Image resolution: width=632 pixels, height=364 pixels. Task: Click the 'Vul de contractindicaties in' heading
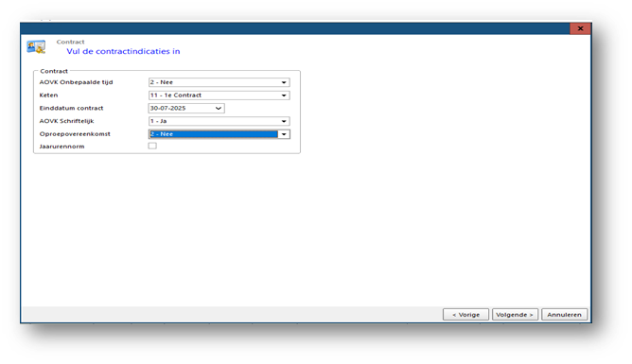coord(123,52)
